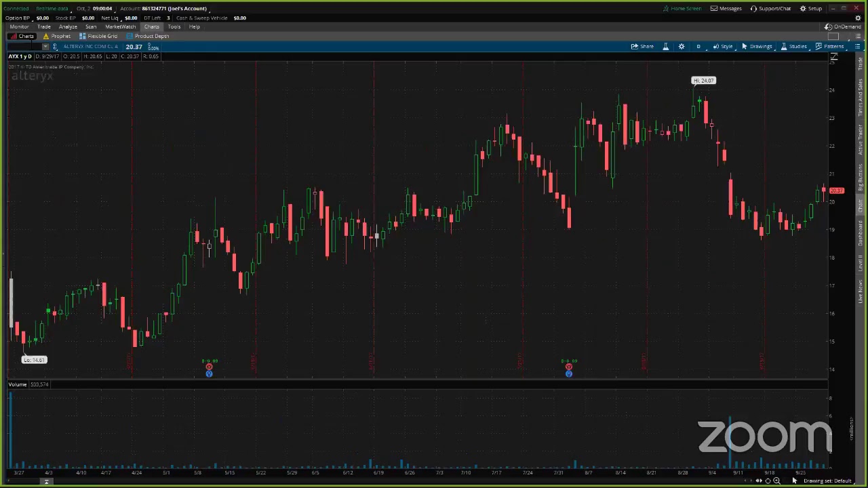Viewport: 868px width, 488px height.
Task: Click the DT Left value
Action: tap(168, 18)
